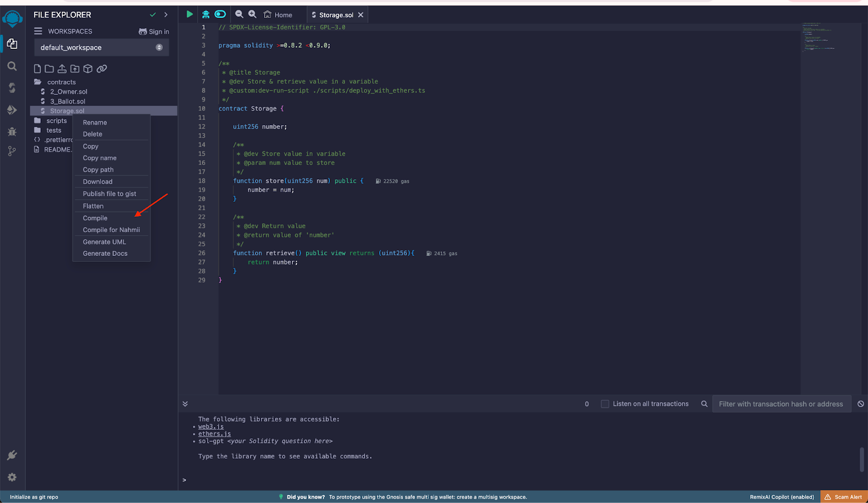Run the script with the green play button
868x503 pixels.
189,14
